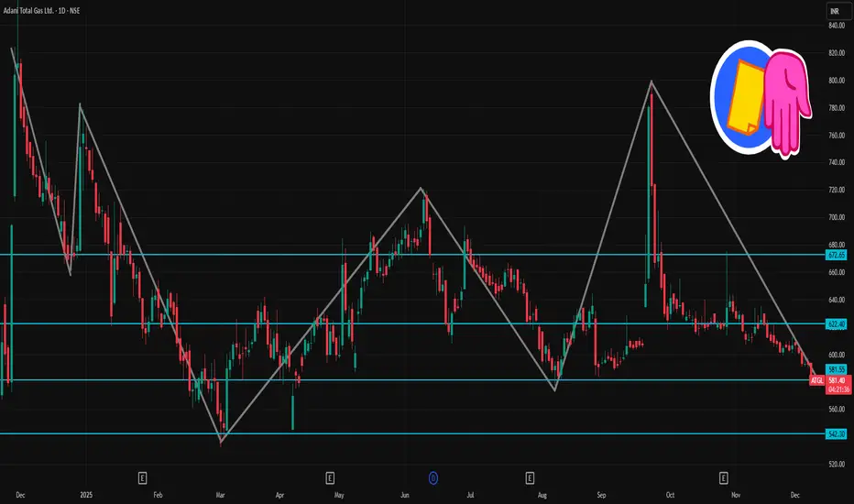Viewport: 854px width, 504px height.
Task: Click the sticker icon with pink hand
Action: pos(761,99)
